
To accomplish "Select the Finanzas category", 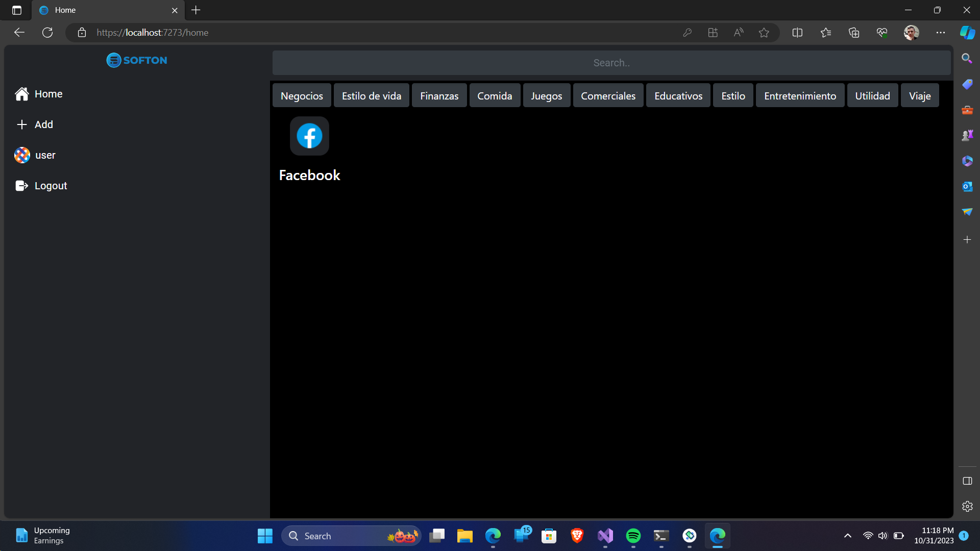I will (x=439, y=95).
